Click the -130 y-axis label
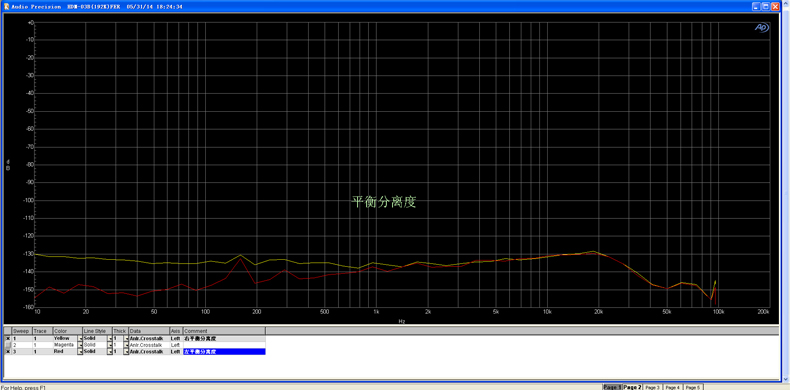Image resolution: width=790 pixels, height=390 pixels. pyautogui.click(x=28, y=254)
